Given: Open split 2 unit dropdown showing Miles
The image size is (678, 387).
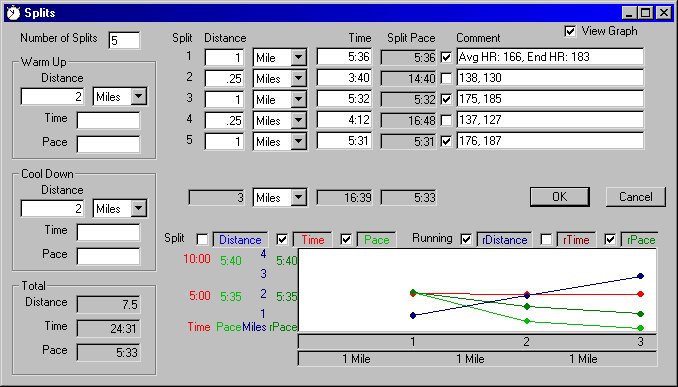Looking at the screenshot, I should pos(298,78).
